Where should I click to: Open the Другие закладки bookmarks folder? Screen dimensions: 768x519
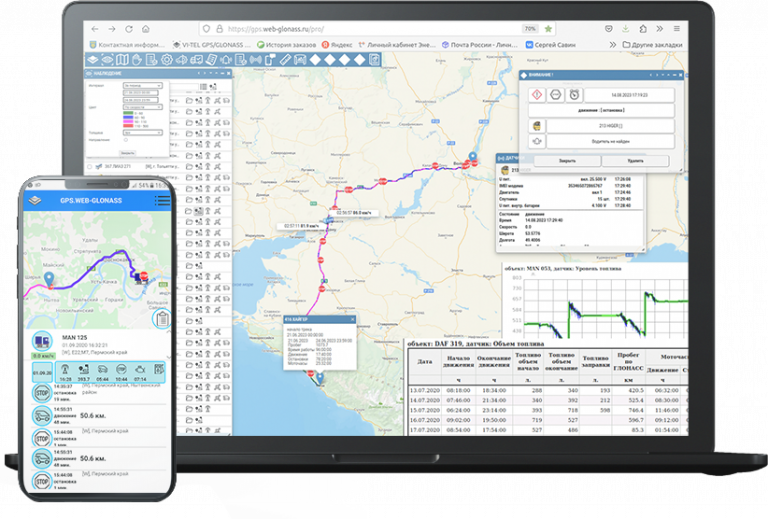click(x=652, y=45)
